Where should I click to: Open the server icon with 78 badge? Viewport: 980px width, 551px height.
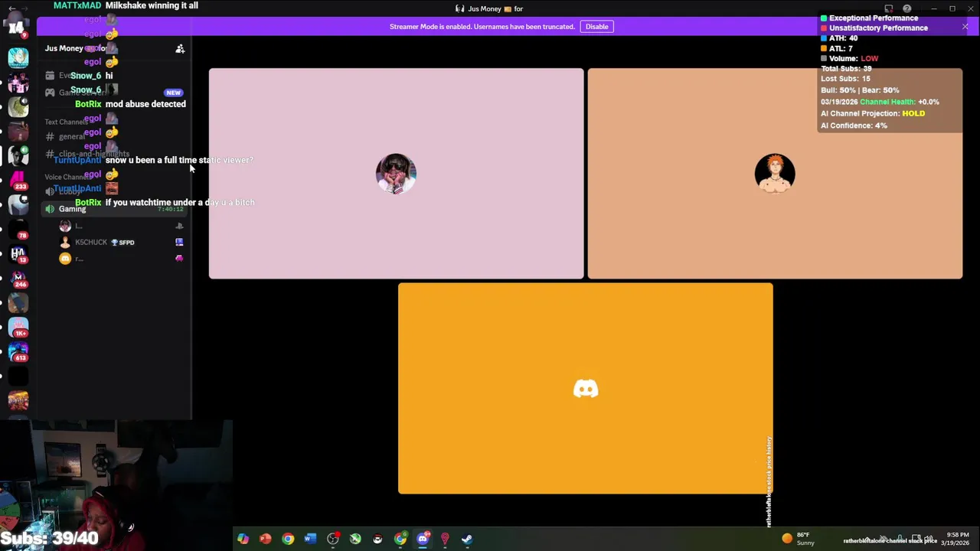pos(18,229)
